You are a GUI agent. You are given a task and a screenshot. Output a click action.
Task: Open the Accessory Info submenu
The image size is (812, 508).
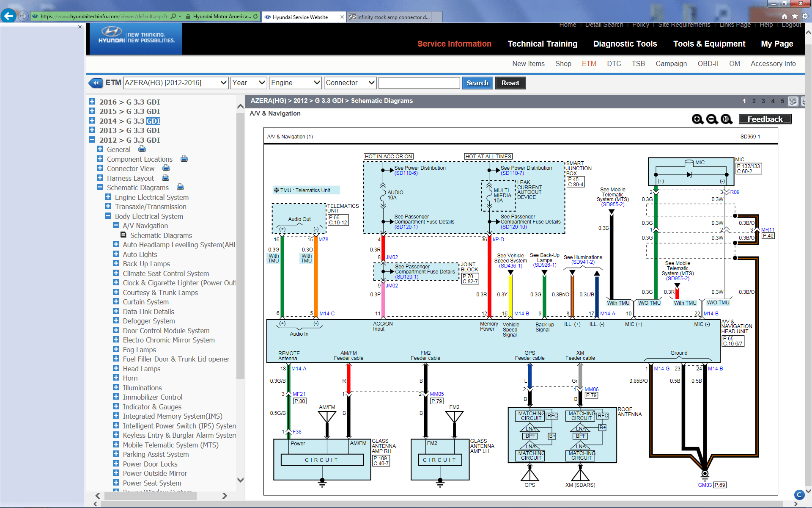click(x=773, y=63)
